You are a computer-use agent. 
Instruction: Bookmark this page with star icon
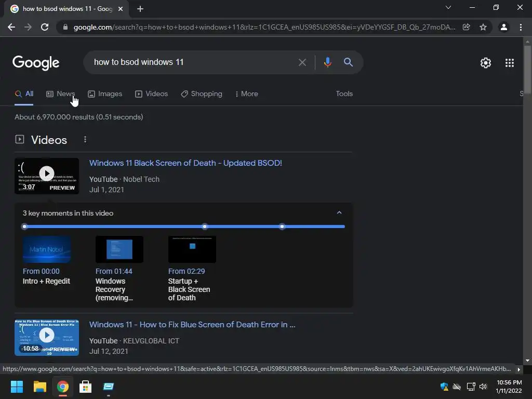click(x=483, y=27)
